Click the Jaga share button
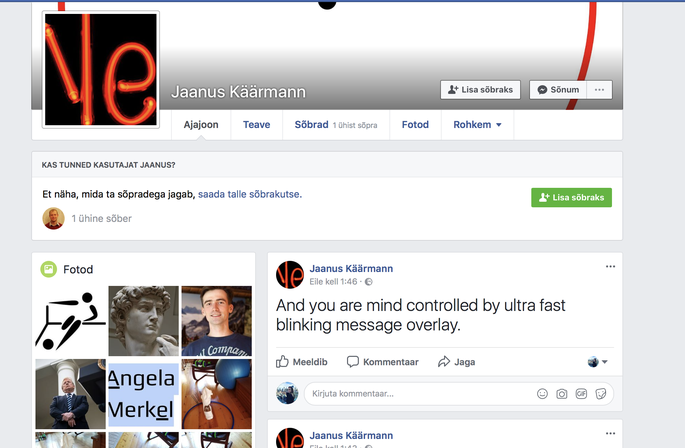Image resolution: width=685 pixels, height=448 pixels. [x=457, y=362]
